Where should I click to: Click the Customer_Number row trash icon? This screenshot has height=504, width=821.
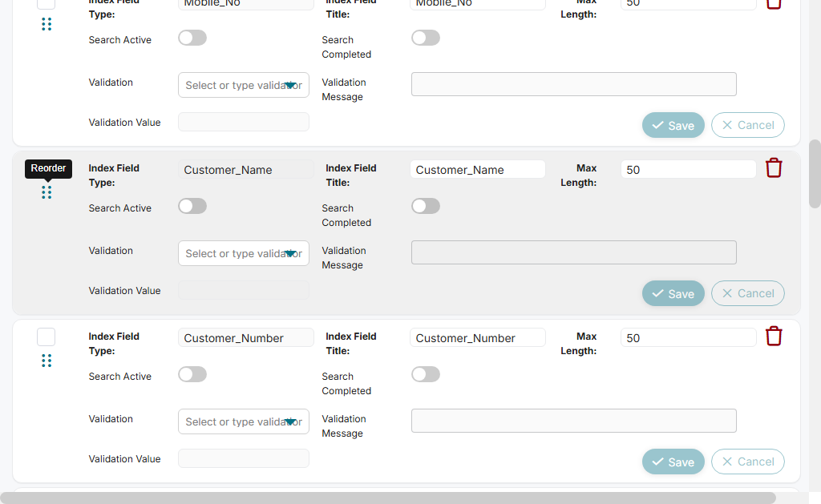click(774, 337)
